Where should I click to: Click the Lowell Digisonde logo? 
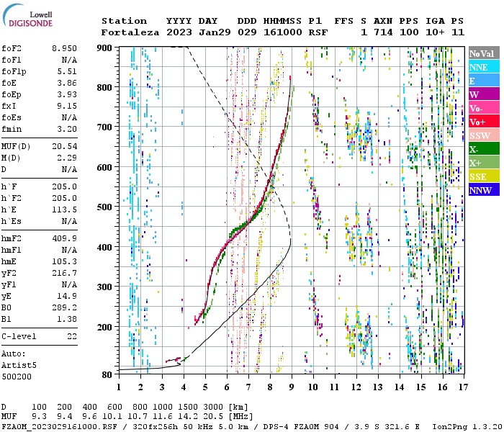[x=27, y=15]
